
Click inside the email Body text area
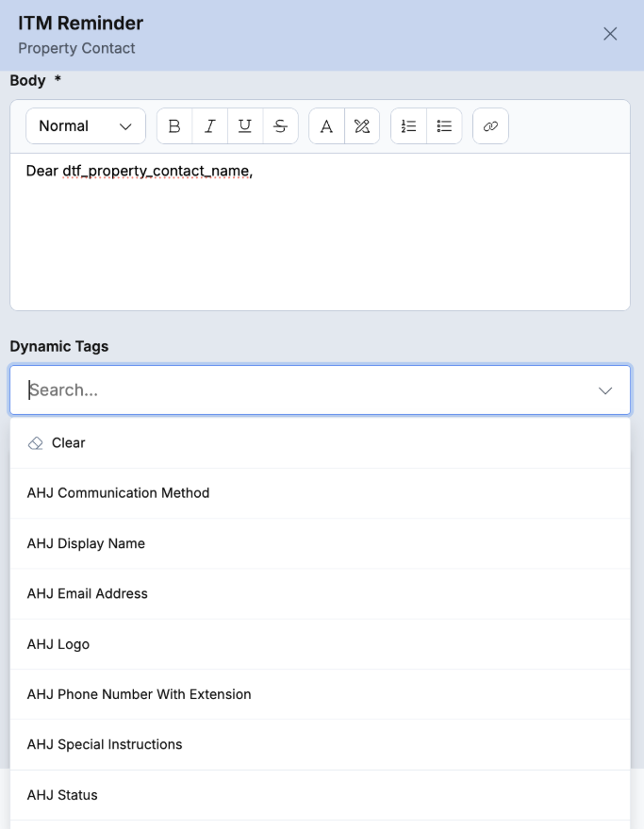coord(320,232)
